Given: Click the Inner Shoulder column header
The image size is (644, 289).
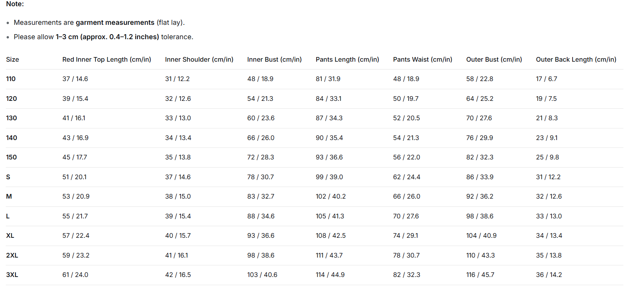Looking at the screenshot, I should point(199,59).
